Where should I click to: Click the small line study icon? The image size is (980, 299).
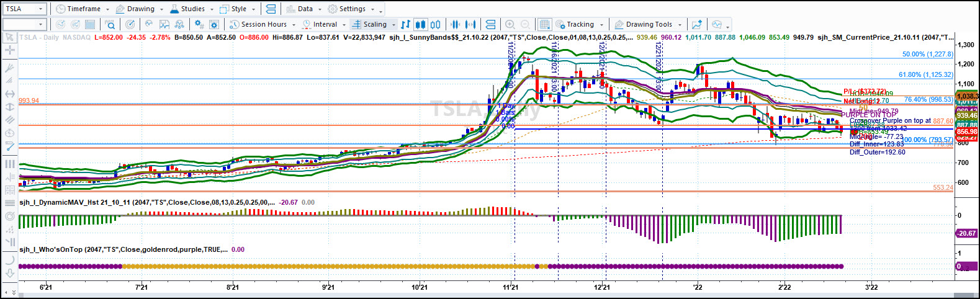pyautogui.click(x=149, y=24)
